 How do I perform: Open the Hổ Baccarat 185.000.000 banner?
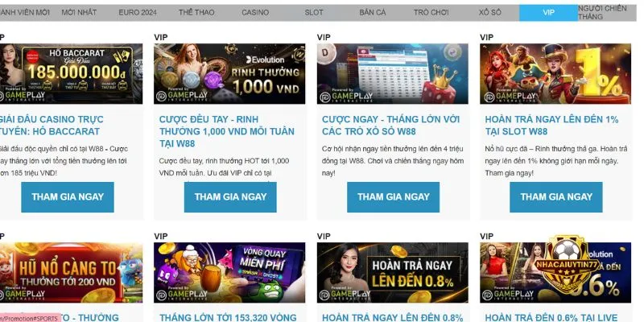coord(71,73)
